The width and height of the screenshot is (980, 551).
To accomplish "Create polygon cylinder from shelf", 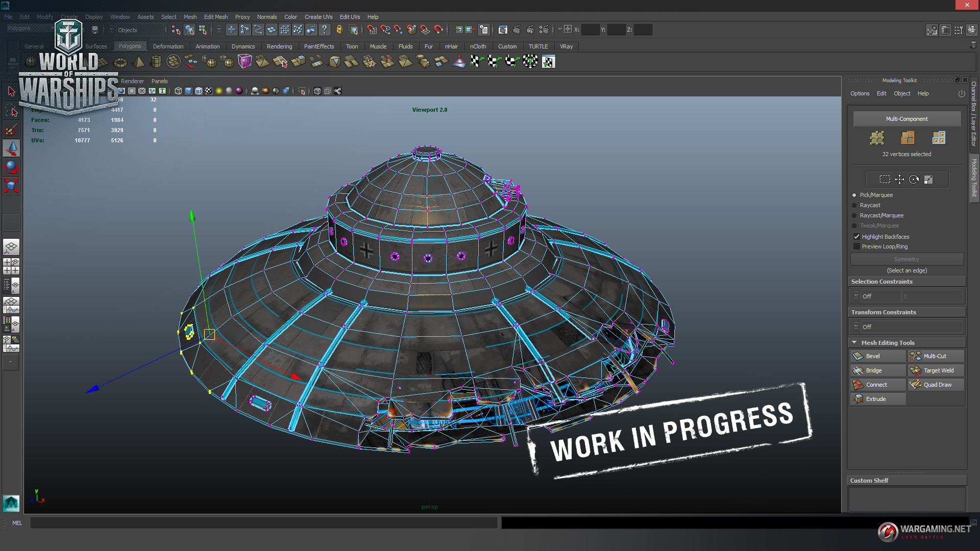I will 156,62.
